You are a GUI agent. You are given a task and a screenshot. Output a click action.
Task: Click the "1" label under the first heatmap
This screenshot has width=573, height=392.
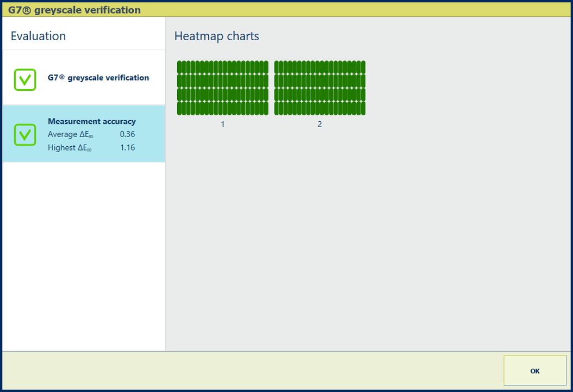pos(222,125)
